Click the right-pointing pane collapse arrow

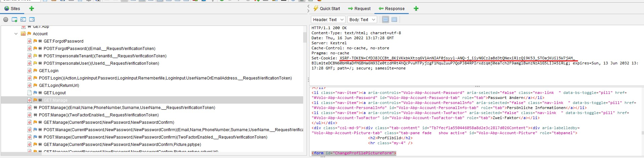(x=308, y=11)
